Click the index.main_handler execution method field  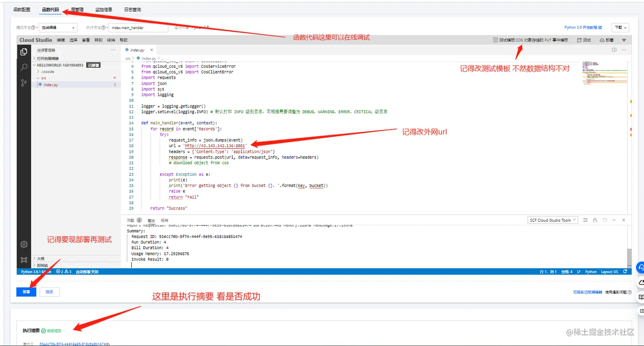click(138, 28)
